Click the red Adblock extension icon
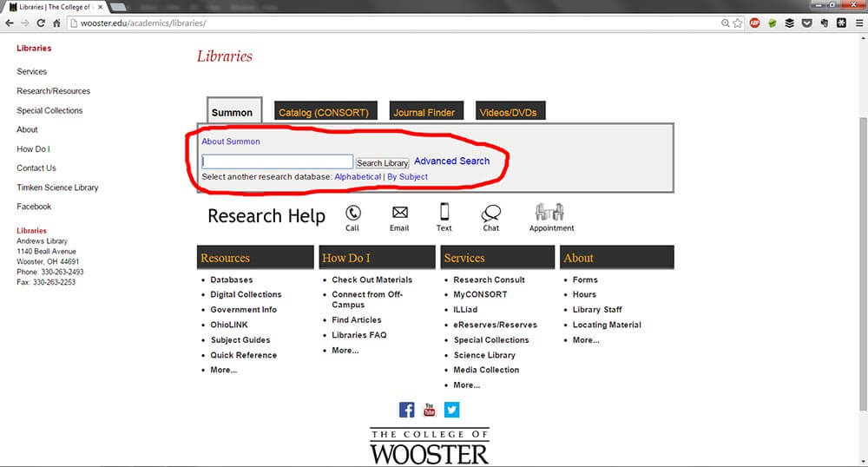This screenshot has height=467, width=868. click(x=754, y=23)
